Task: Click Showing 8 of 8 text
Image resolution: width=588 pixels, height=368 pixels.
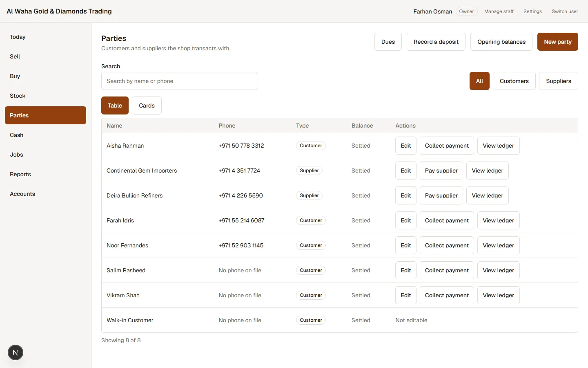Action: click(x=121, y=340)
